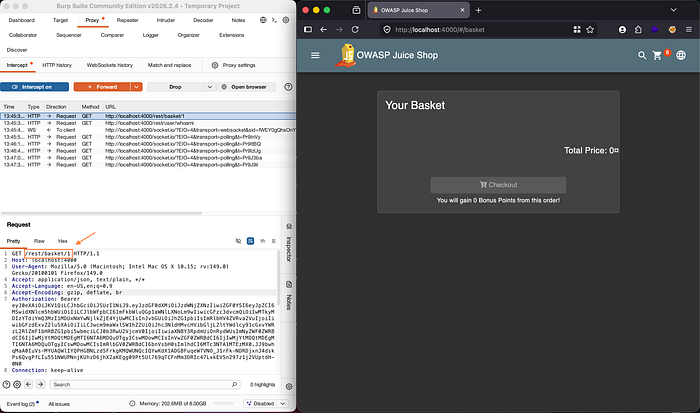The width and height of the screenshot is (700, 413).
Task: Open the Request editor hamburger options menu
Action: click(x=274, y=241)
